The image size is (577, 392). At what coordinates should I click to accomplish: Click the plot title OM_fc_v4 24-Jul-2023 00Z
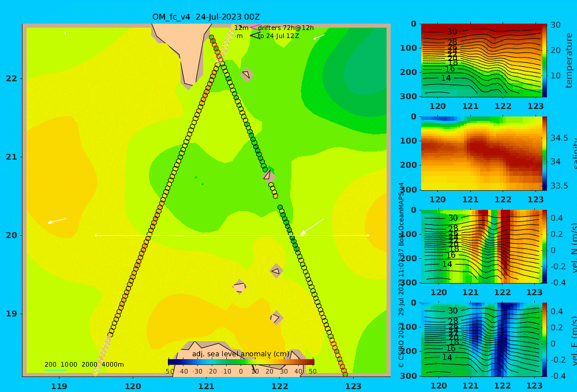tap(206, 17)
